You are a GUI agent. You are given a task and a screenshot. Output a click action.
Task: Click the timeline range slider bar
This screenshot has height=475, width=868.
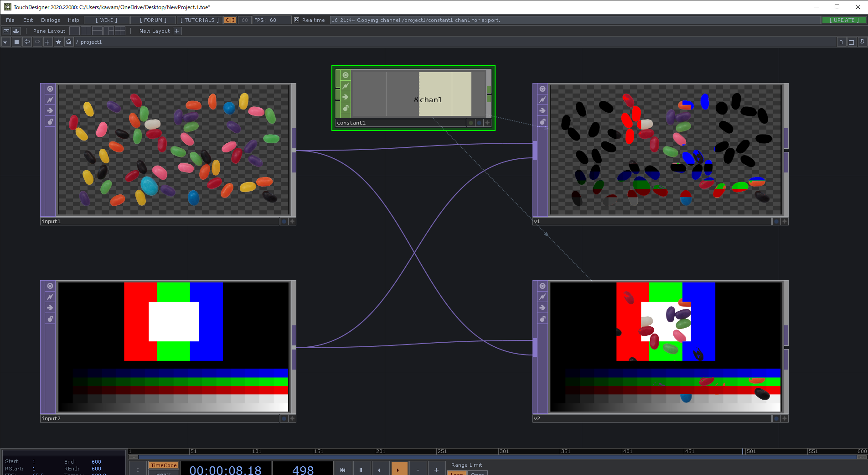tap(497, 457)
